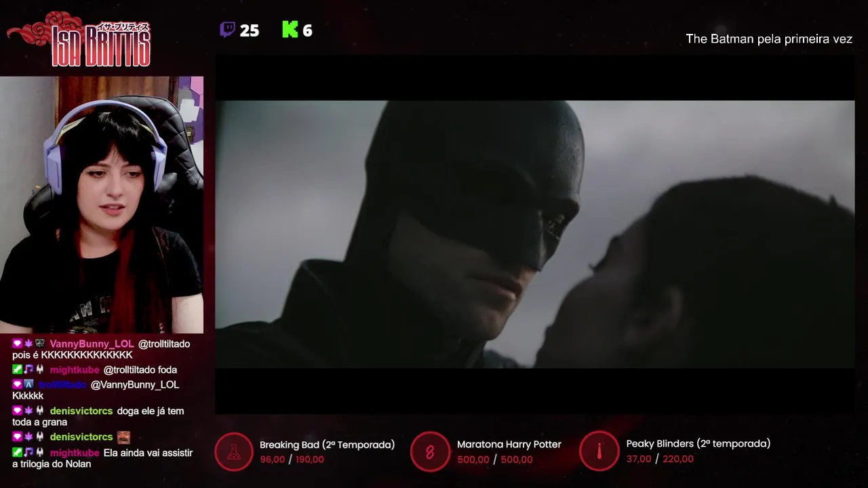The image size is (868, 488).
Task: Click the '37,00 / 220,00' goal amount
Action: click(x=660, y=459)
